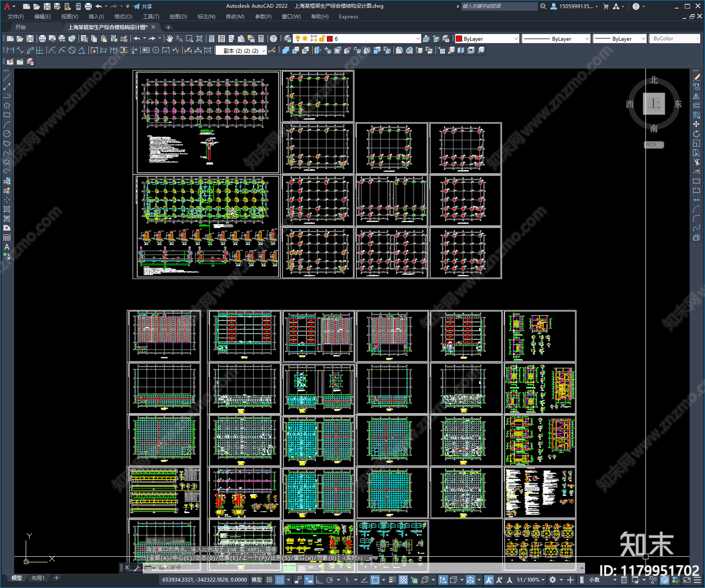Click the keyword search input field
705x588 pixels.
[499, 6]
